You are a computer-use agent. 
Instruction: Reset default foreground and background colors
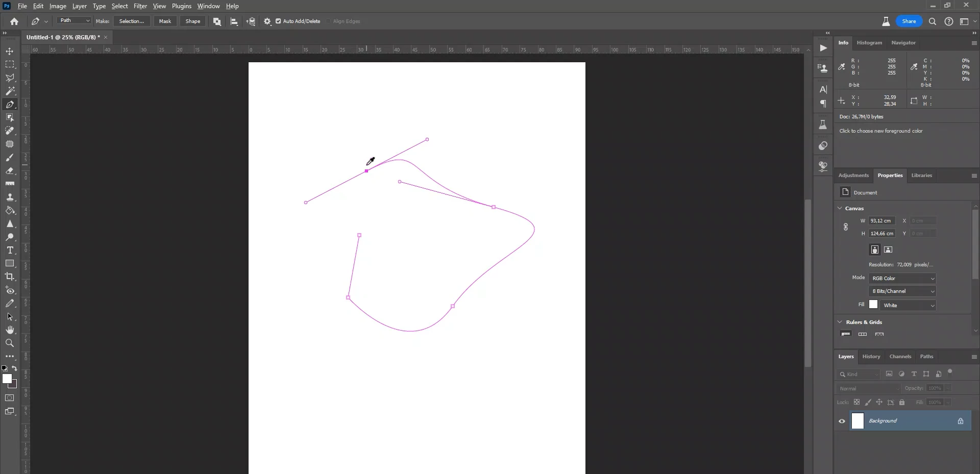point(5,368)
